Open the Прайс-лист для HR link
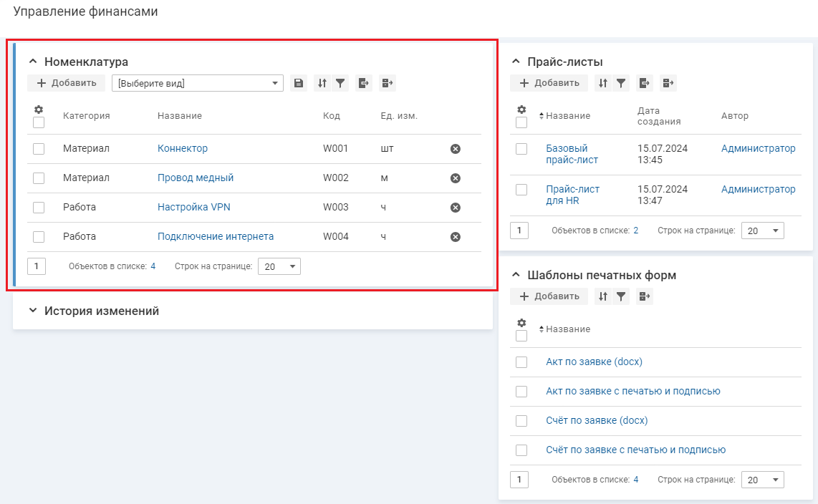 (572, 195)
